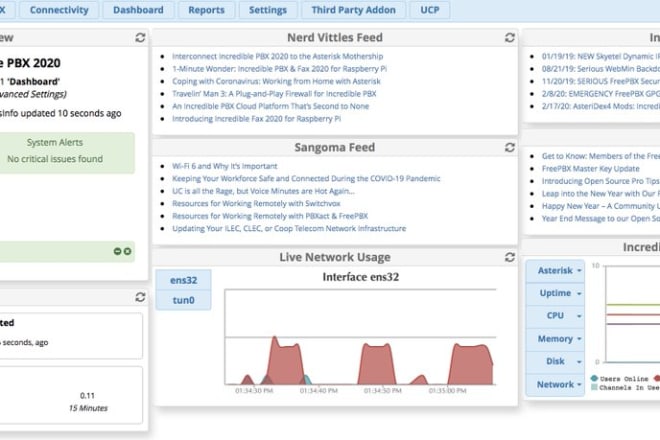660x440 pixels.
Task: Select the ens32 interface tab
Action: point(184,280)
